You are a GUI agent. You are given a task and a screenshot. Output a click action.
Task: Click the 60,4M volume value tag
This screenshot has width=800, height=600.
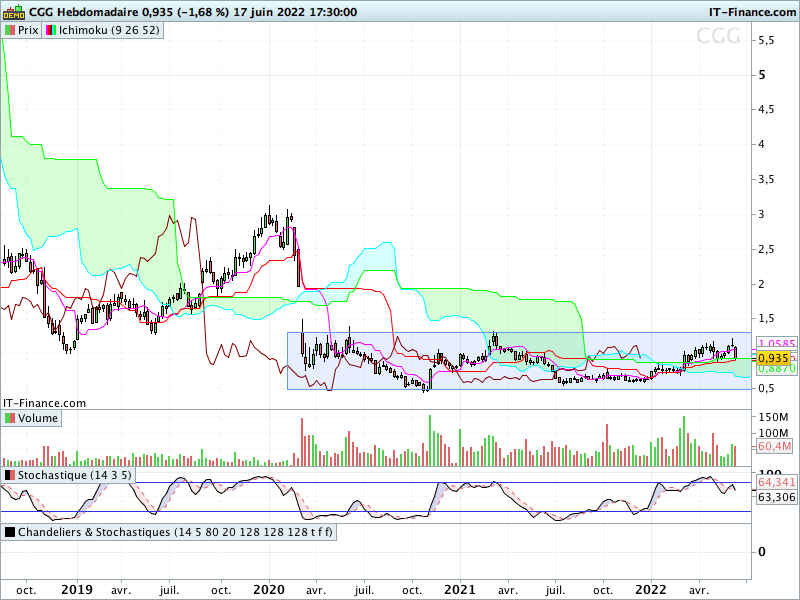(x=774, y=446)
